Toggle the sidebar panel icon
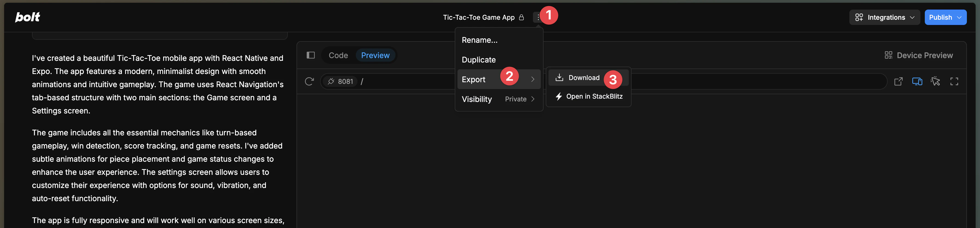This screenshot has height=228, width=980. pyautogui.click(x=310, y=55)
